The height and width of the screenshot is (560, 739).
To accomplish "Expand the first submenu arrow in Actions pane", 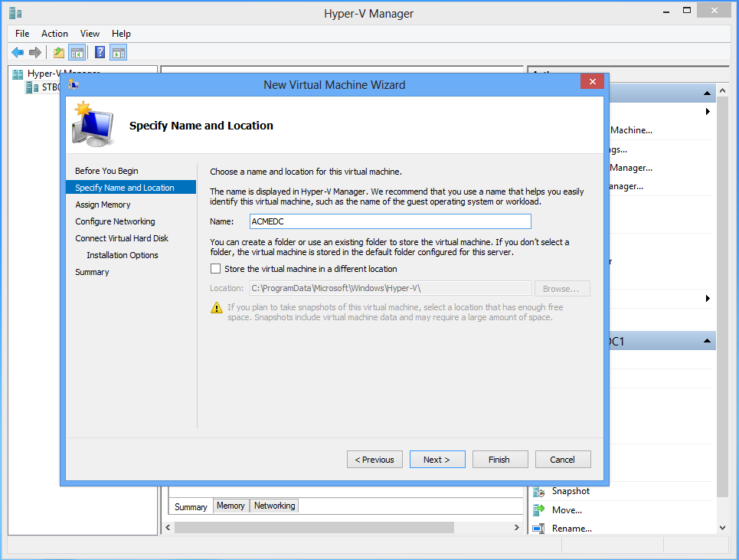I will pyautogui.click(x=708, y=112).
